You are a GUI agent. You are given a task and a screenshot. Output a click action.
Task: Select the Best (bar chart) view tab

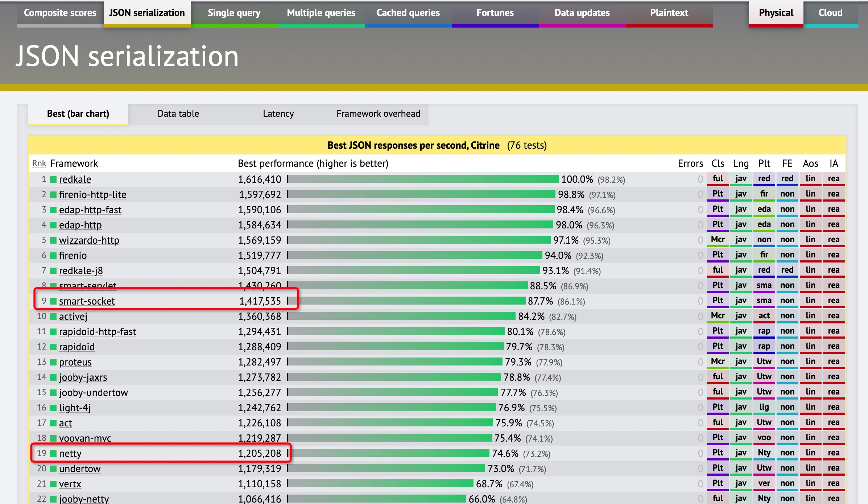(x=78, y=114)
